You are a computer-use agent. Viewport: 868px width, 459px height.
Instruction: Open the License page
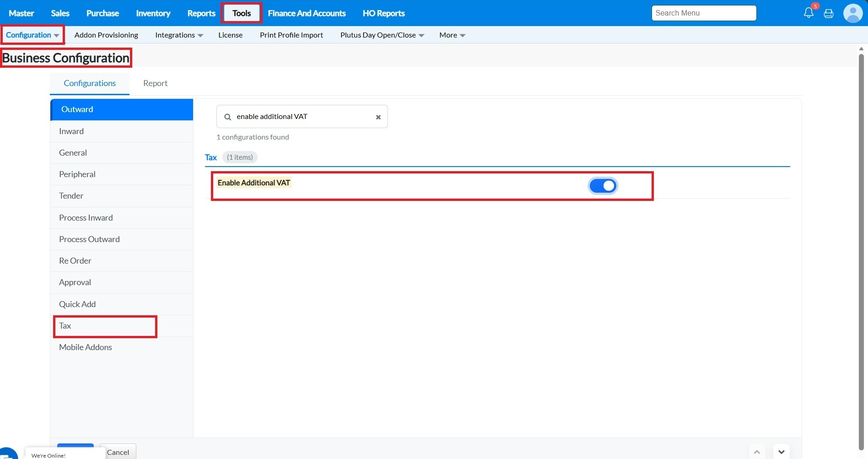point(230,35)
